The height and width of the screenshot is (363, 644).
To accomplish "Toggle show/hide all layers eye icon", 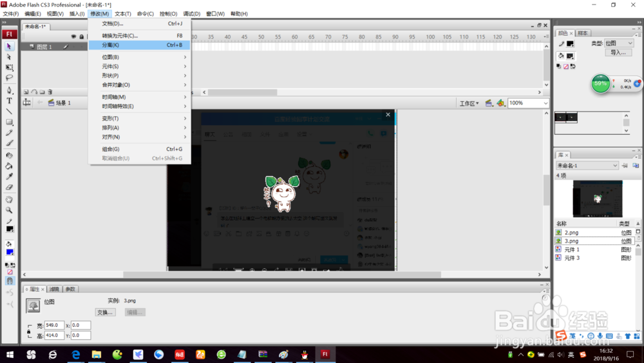I will coord(73,37).
